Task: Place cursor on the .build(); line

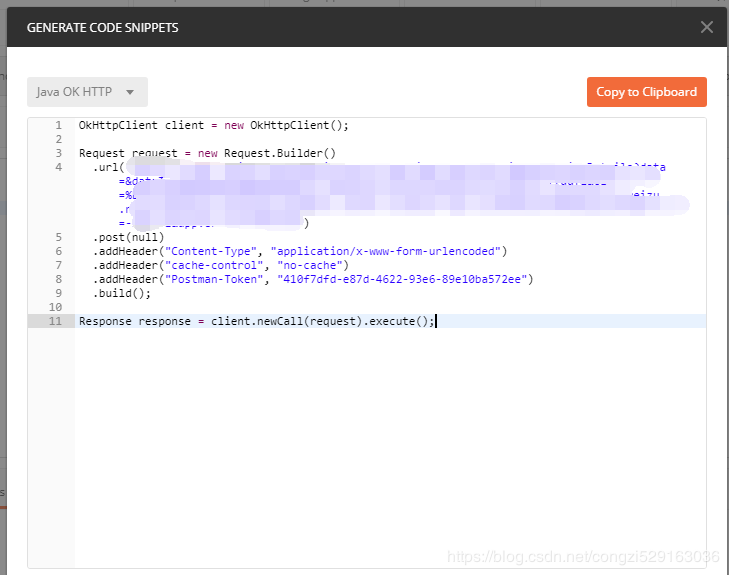Action: [x=123, y=293]
